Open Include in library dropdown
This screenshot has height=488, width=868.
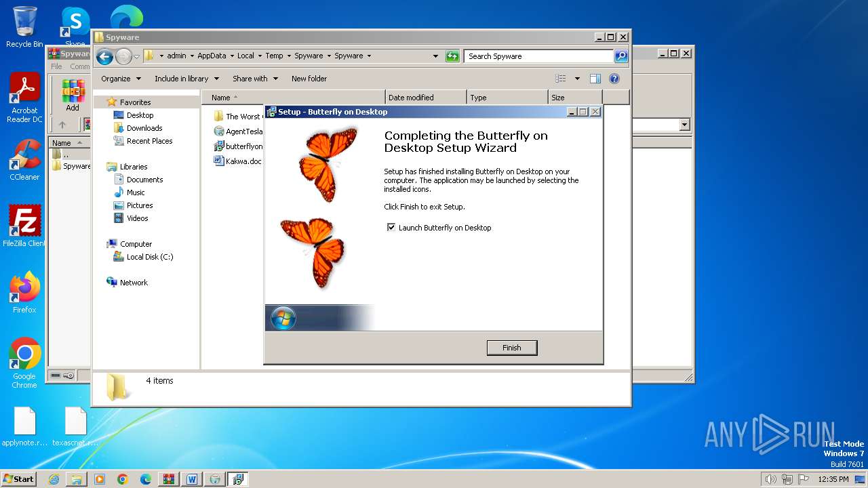186,79
